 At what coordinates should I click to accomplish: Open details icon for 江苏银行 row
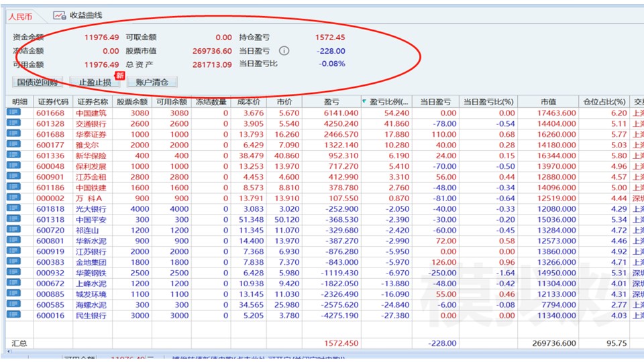13,251
